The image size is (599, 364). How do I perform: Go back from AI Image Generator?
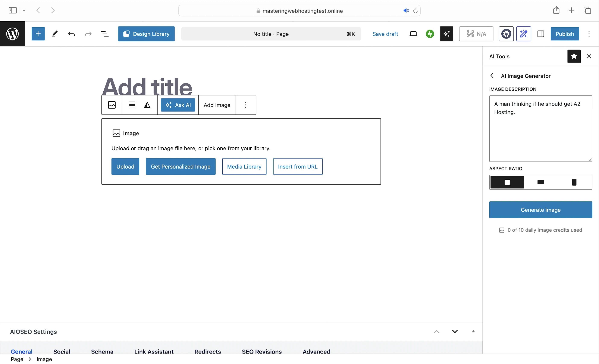tap(492, 76)
